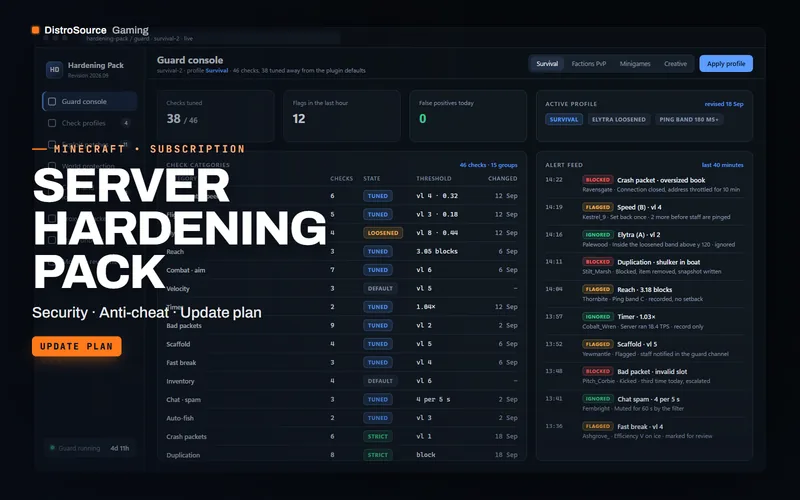
Task: Click the STRICT badge in Crash packets row
Action: [378, 436]
